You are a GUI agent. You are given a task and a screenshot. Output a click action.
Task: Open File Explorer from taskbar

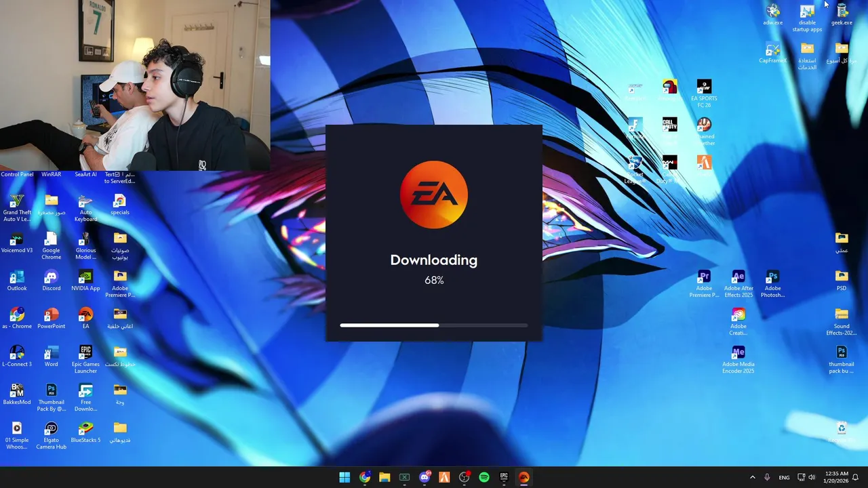384,477
